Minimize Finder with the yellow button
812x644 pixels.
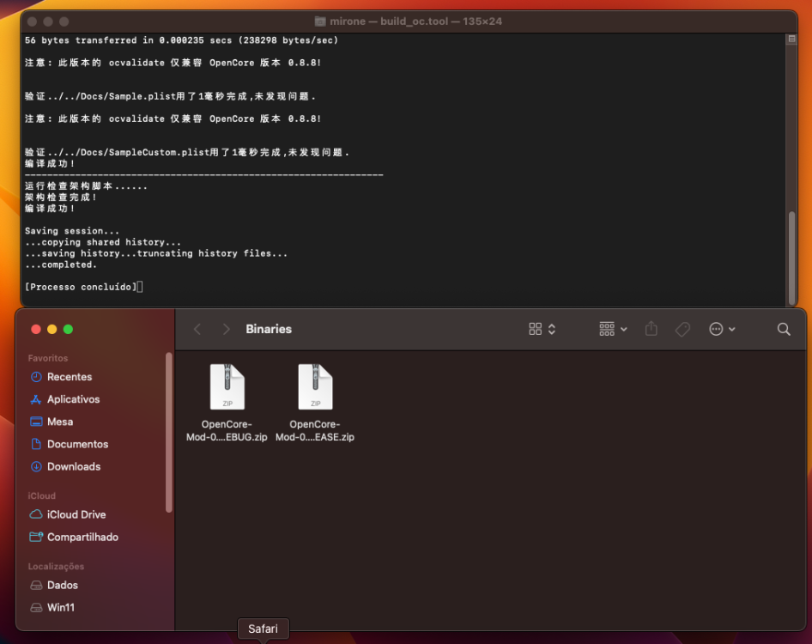(x=52, y=329)
